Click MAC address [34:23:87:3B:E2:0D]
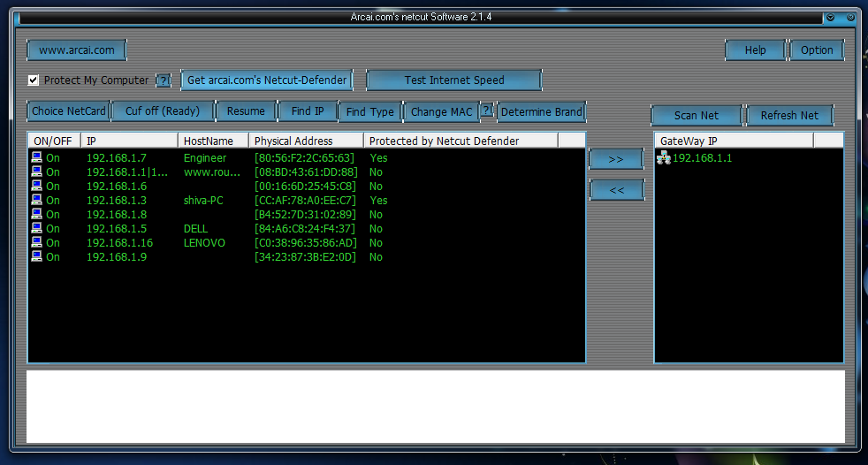Image resolution: width=868 pixels, height=465 pixels. coord(305,257)
